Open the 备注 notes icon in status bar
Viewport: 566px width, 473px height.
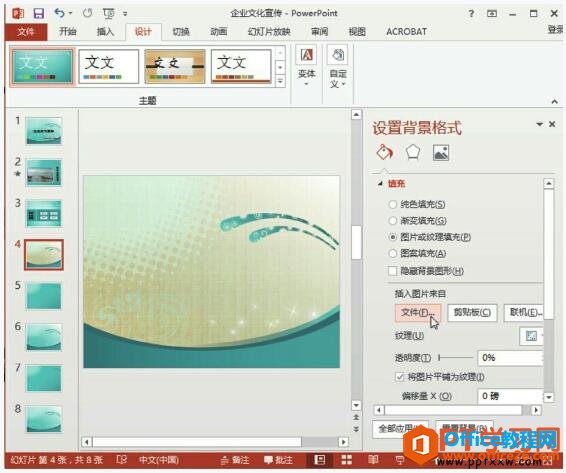click(235, 460)
